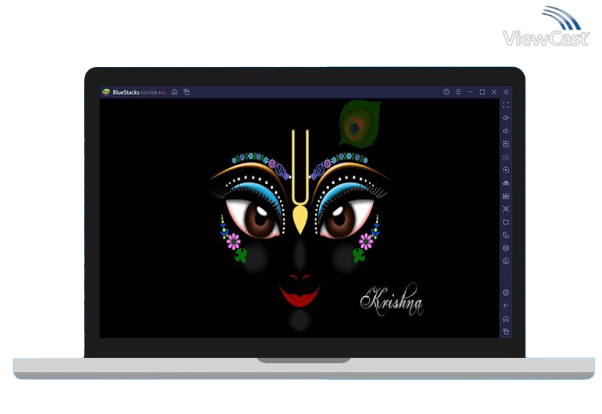602x414 pixels.
Task: Toggle BlueStacks full screen mode
Action: point(506,105)
